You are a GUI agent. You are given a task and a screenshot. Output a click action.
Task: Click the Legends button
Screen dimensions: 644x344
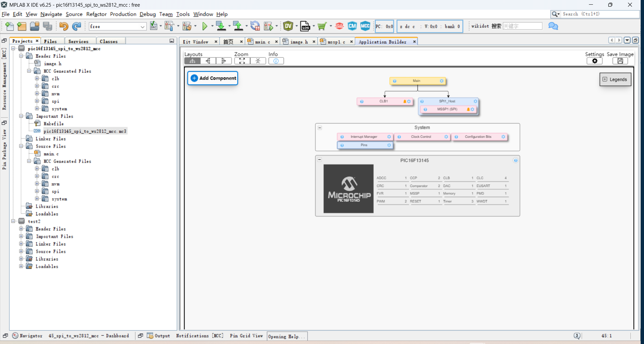tap(615, 79)
